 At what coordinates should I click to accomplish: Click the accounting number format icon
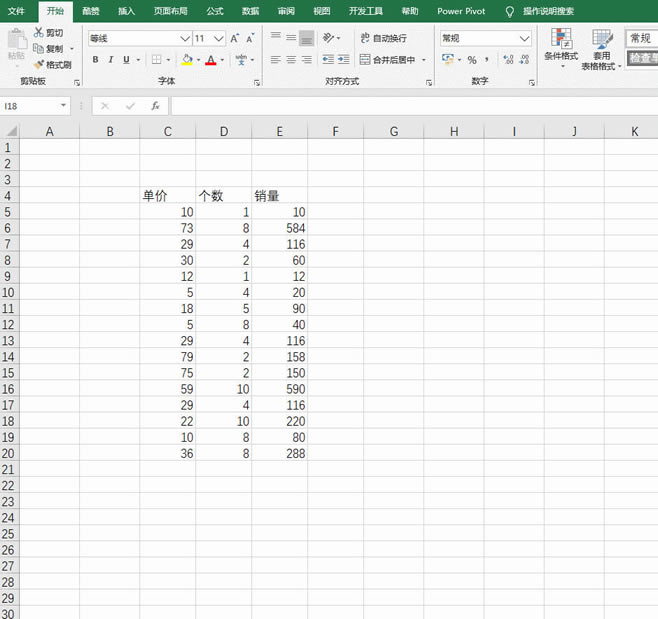click(448, 59)
